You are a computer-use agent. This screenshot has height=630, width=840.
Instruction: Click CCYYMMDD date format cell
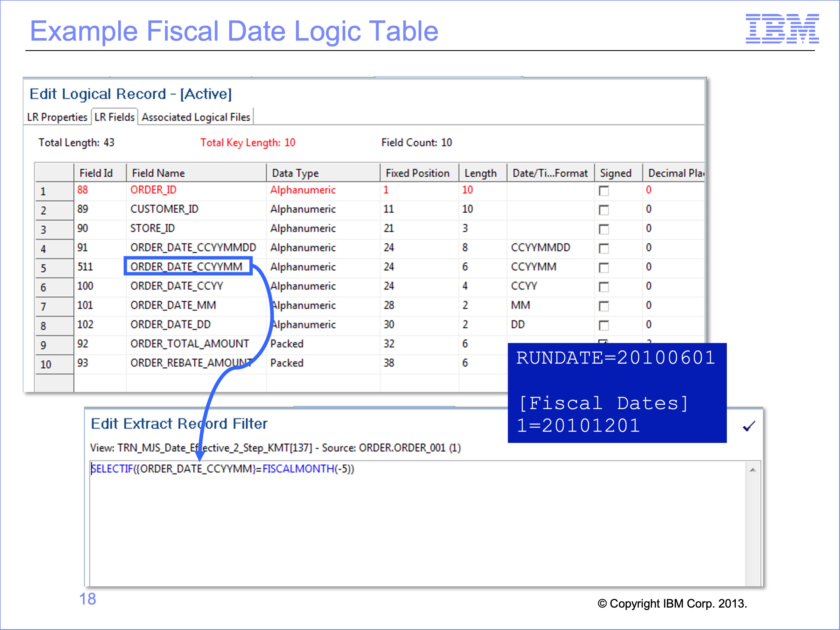click(x=540, y=248)
